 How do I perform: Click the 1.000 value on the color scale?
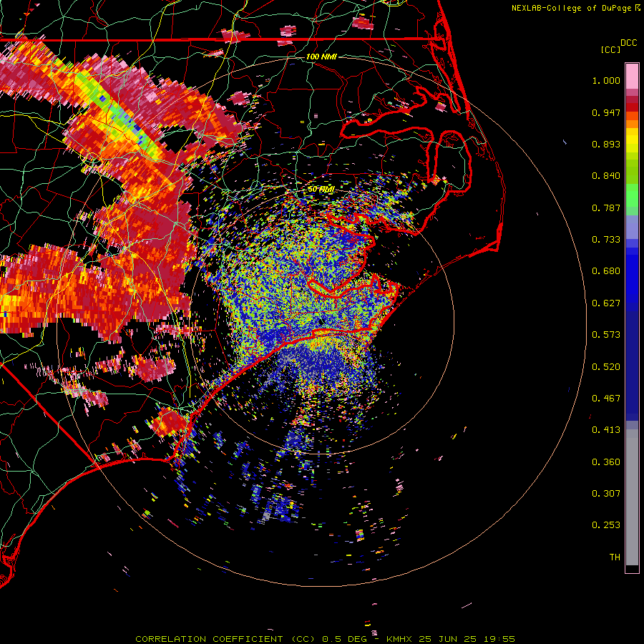pos(606,80)
